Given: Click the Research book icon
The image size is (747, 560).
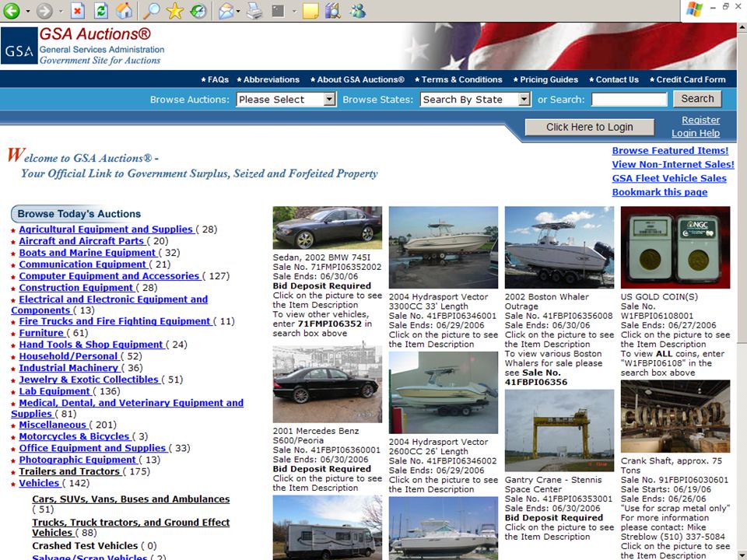Looking at the screenshot, I should pos(333,10).
